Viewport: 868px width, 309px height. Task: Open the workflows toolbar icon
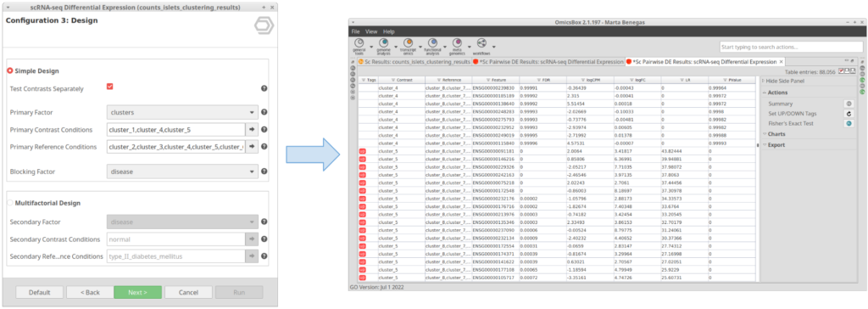(481, 43)
